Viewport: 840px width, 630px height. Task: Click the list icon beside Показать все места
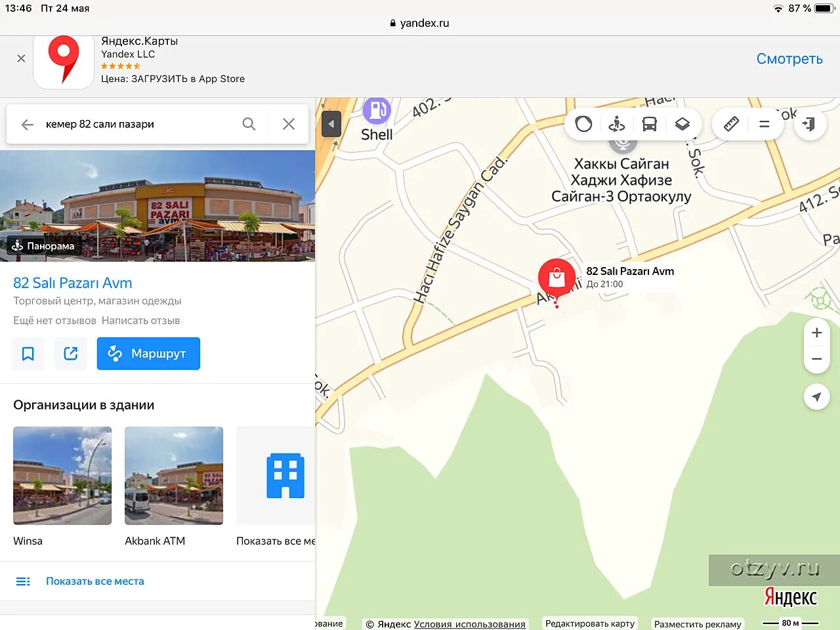click(23, 581)
